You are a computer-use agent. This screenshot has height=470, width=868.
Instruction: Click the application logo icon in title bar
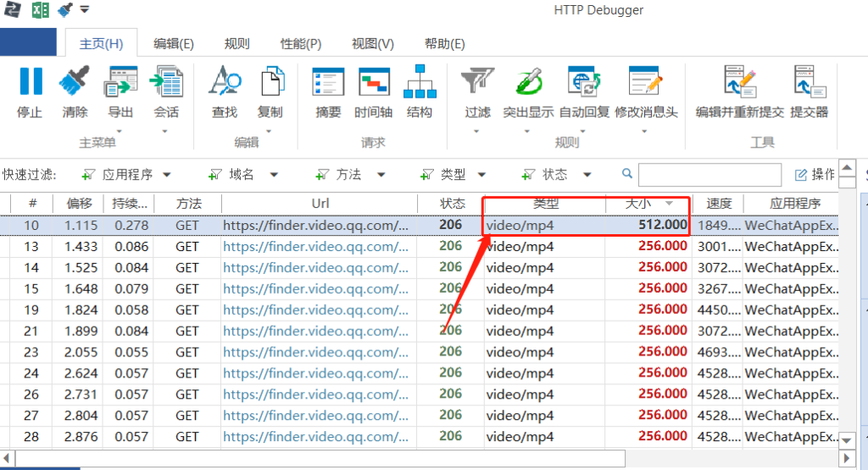pyautogui.click(x=12, y=9)
